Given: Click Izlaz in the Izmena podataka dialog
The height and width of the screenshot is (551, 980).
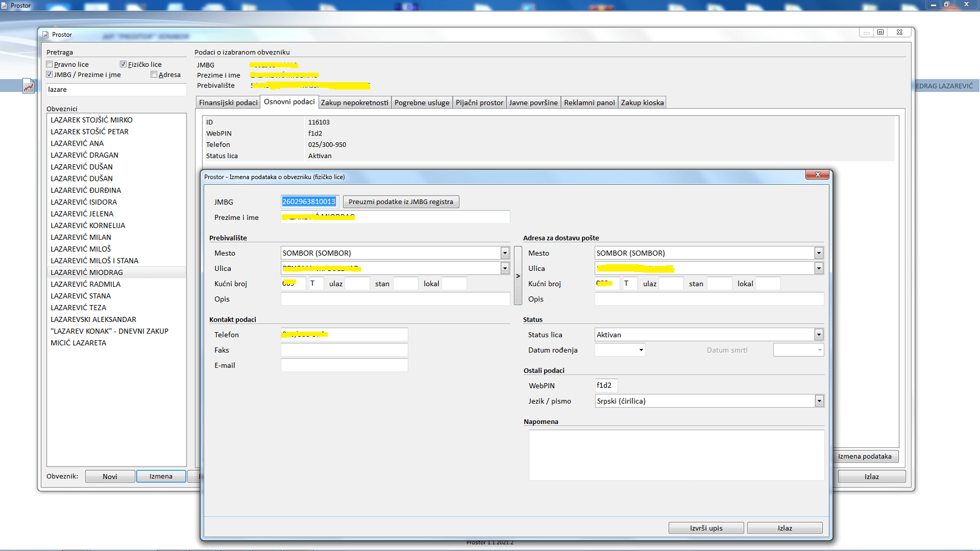Looking at the screenshot, I should click(x=785, y=528).
